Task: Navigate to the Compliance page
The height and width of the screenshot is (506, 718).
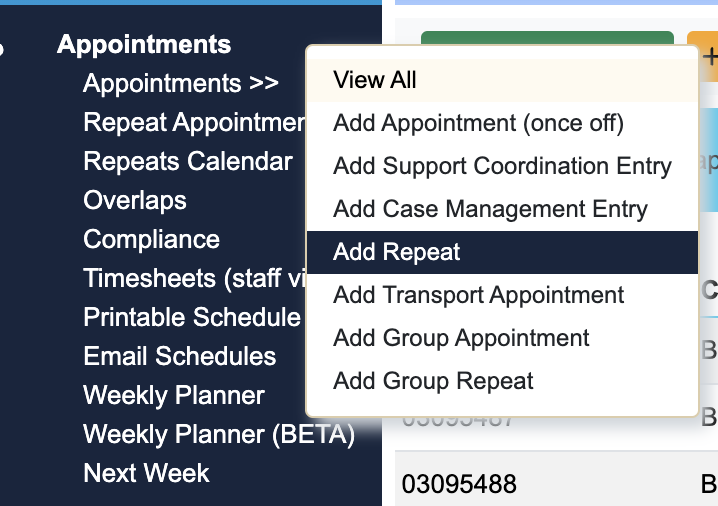Action: 151,239
